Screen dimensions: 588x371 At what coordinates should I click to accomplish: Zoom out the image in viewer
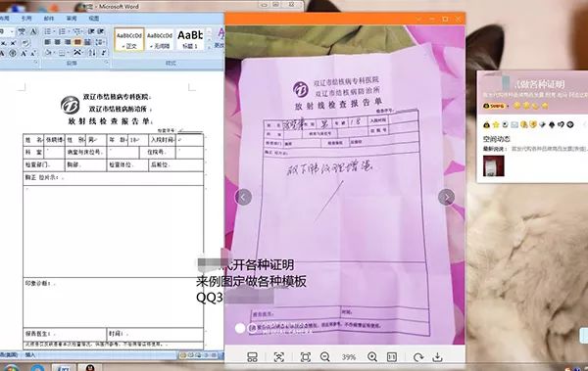(x=325, y=357)
